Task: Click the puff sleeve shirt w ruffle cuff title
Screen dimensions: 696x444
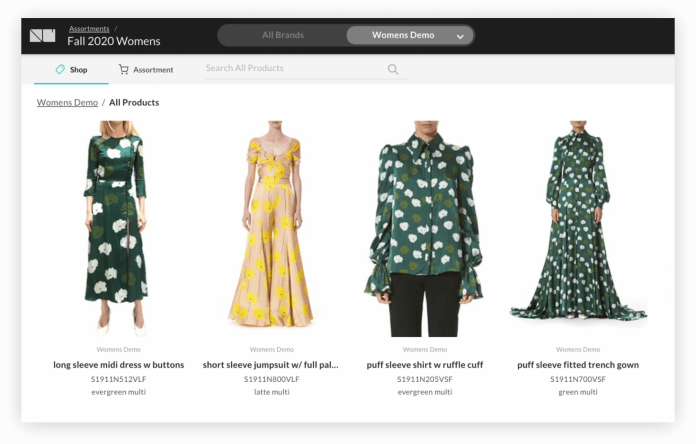Action: pos(424,365)
